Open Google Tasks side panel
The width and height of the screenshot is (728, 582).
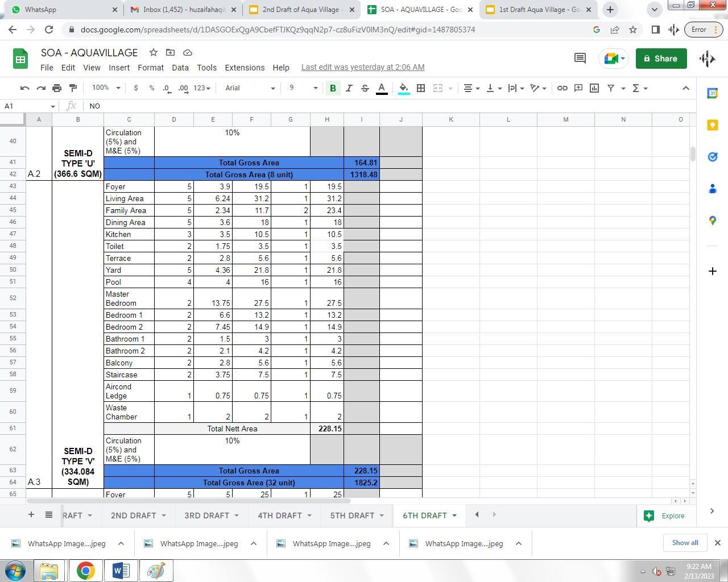[x=712, y=157]
